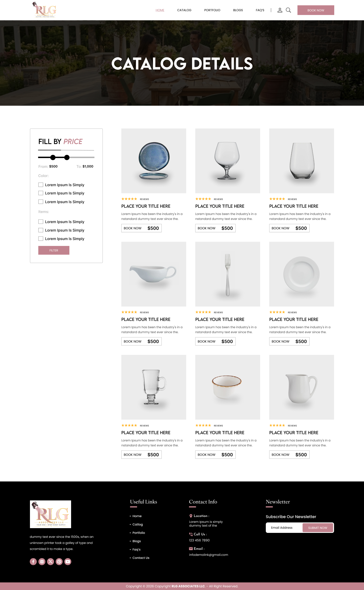This screenshot has width=364, height=590.
Task: Click Submit Now in the newsletter form
Action: tap(318, 528)
